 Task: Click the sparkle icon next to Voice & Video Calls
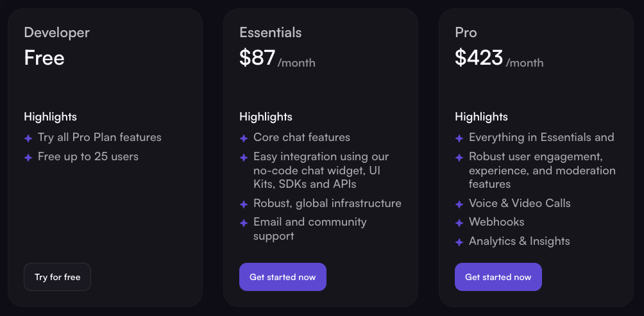pos(459,204)
